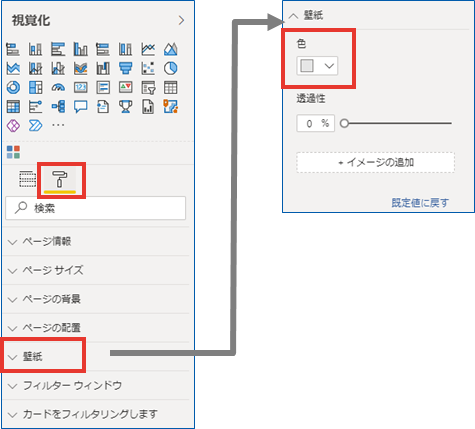Select the stacked bar chart visual
Viewport: 475px width, 429px height.
13,49
